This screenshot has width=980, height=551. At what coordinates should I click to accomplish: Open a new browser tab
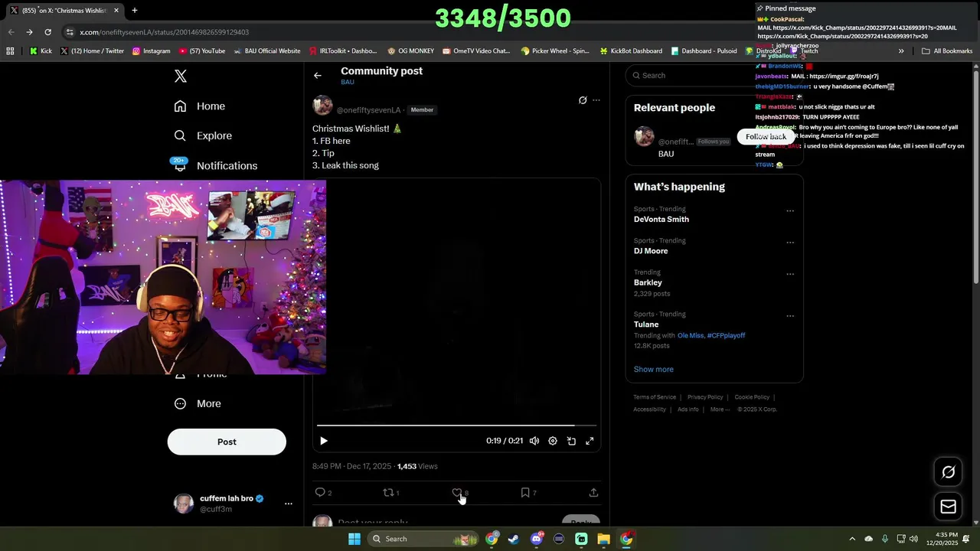135,11
